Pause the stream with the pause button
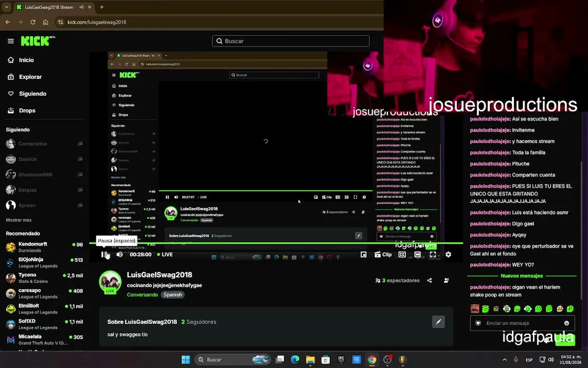Image resolution: width=588 pixels, height=368 pixels. coord(104,255)
